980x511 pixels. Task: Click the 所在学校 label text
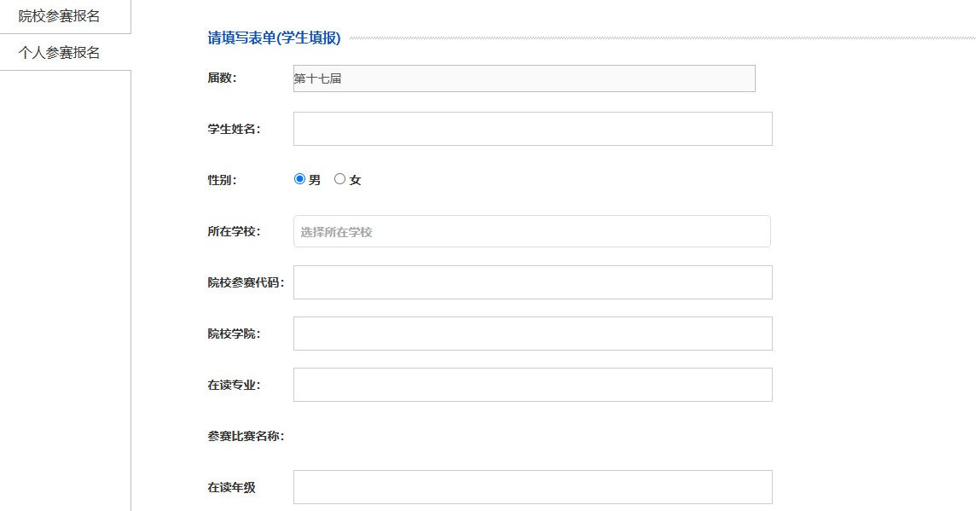tap(234, 231)
